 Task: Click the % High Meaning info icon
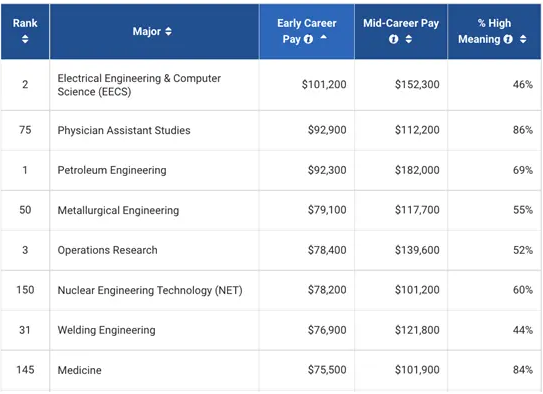(508, 39)
